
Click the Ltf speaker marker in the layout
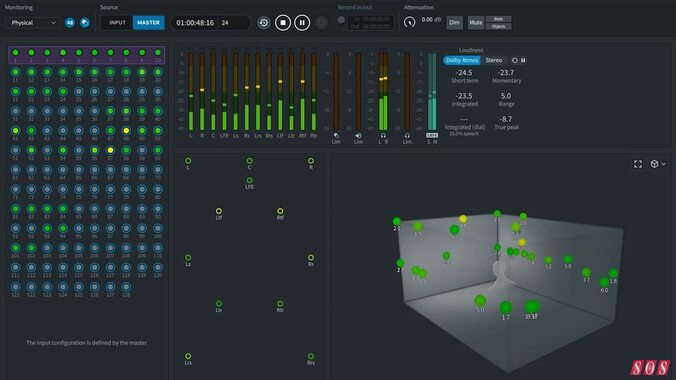click(x=219, y=211)
